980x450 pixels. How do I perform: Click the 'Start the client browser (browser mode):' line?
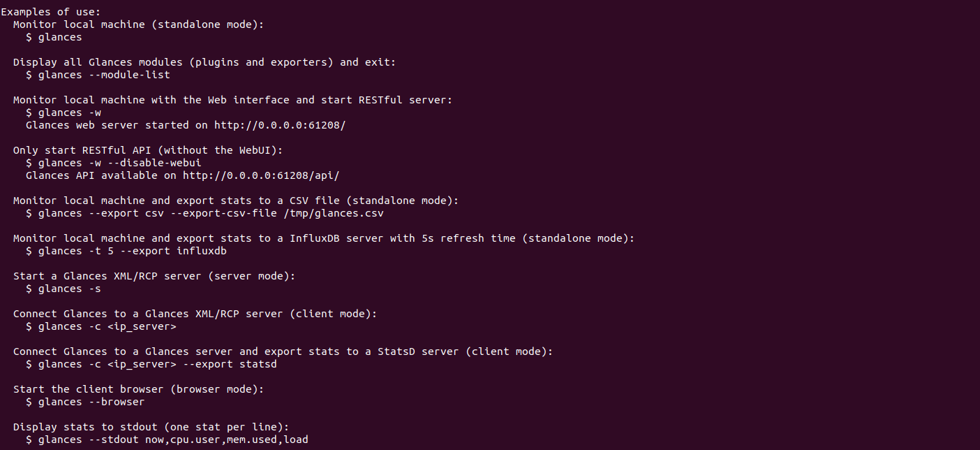tap(139, 389)
